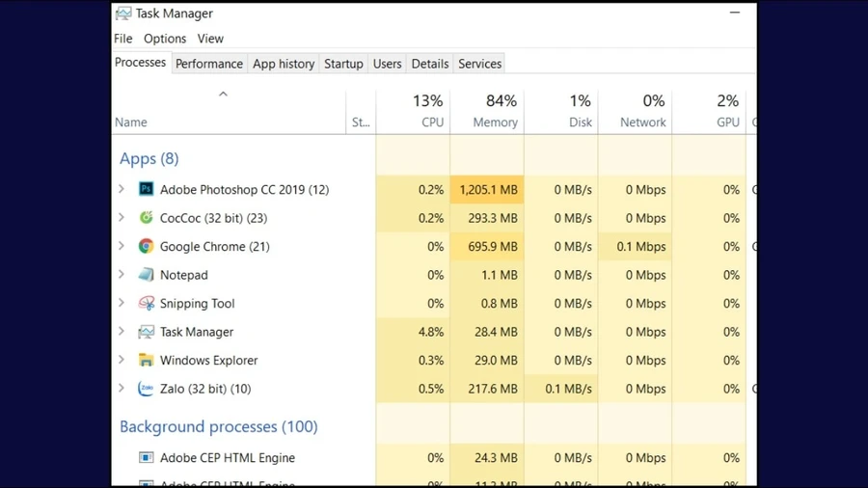
Task: Select the Windows Explorer folder icon
Action: click(147, 360)
